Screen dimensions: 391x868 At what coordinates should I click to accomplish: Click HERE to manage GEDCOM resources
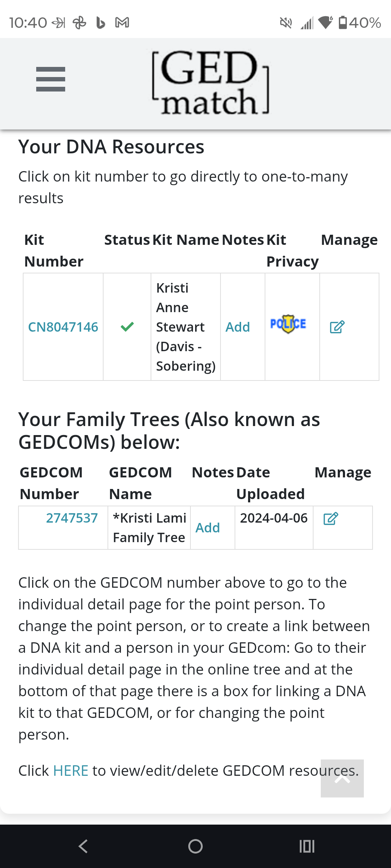[x=71, y=771]
